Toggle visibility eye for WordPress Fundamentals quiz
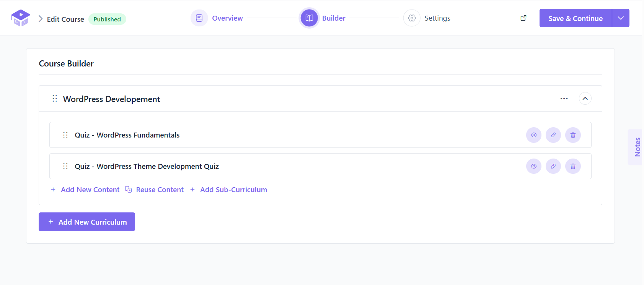 click(x=534, y=135)
